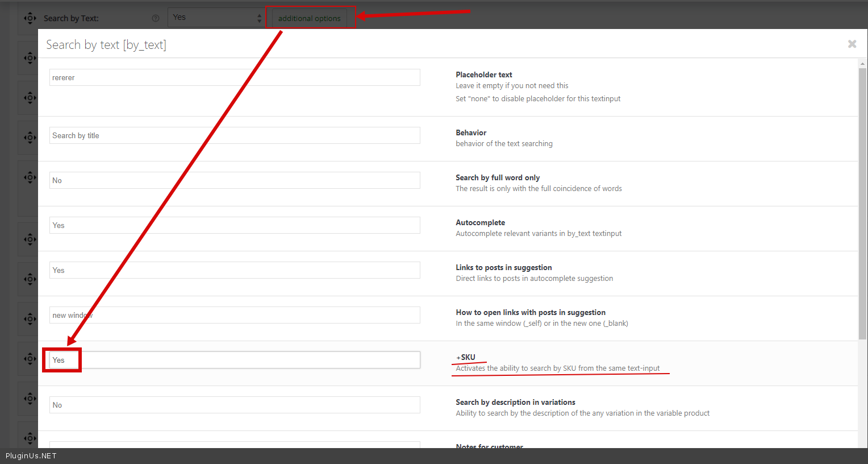Viewport: 868px width, 464px height.
Task: Open the new window link target dropdown
Action: (235, 315)
